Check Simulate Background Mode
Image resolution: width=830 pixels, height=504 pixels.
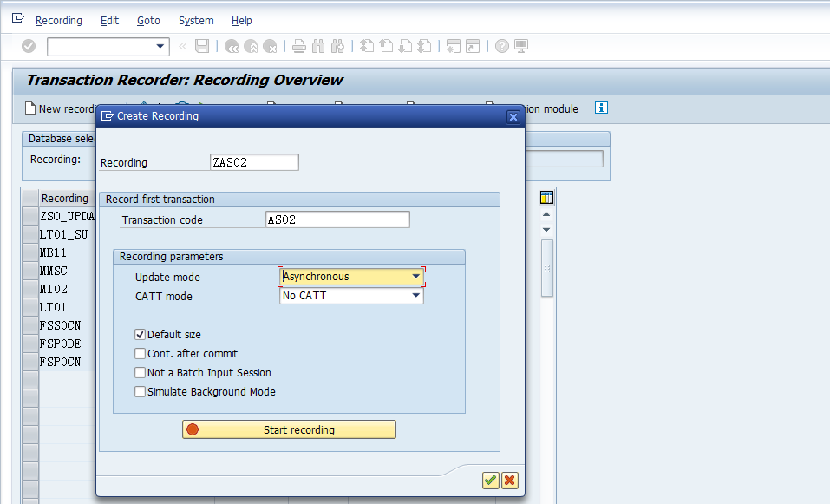tap(140, 391)
